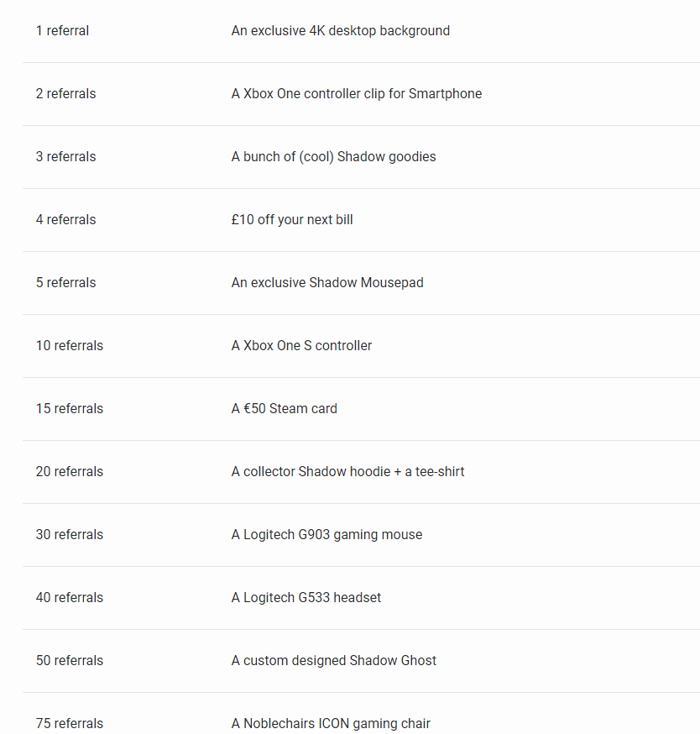The width and height of the screenshot is (700, 734).
Task: Click the '1 referral' row label
Action: click(x=62, y=31)
